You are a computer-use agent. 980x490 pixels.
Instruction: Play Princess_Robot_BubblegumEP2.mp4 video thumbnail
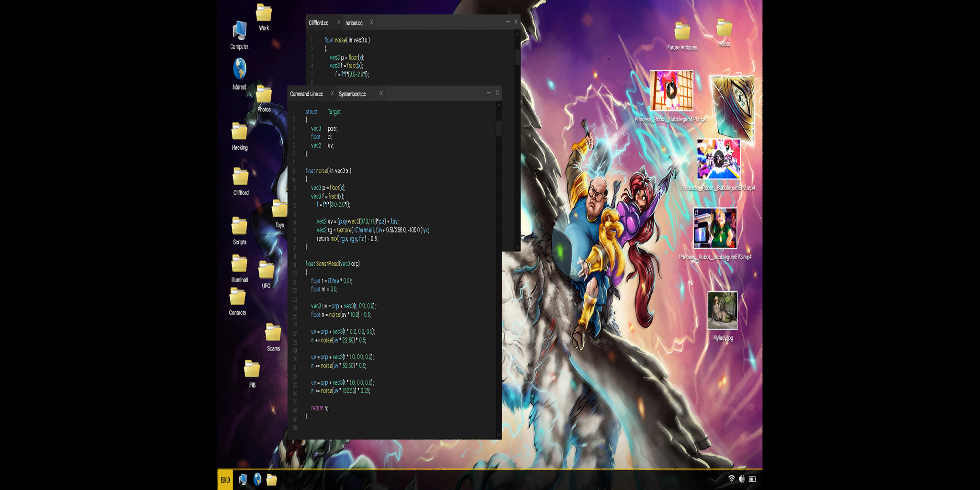[x=719, y=159]
